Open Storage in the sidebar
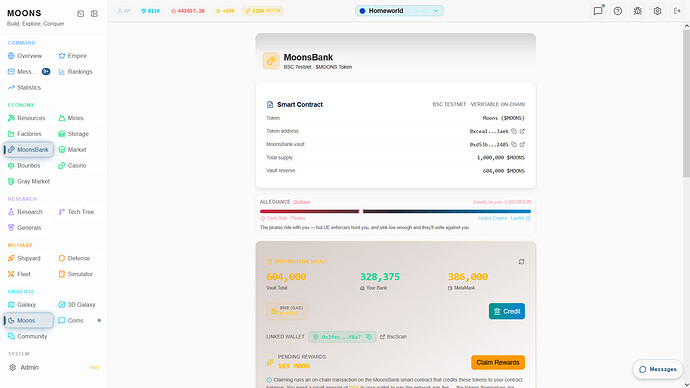Screen dimensions: 690x388 click(73, 134)
